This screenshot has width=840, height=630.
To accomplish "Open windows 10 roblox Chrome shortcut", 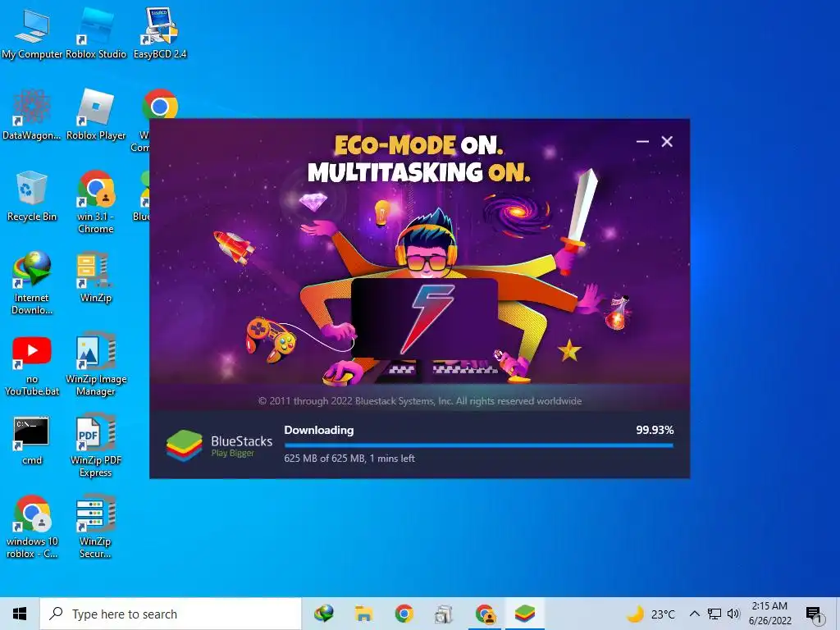I will click(x=32, y=527).
